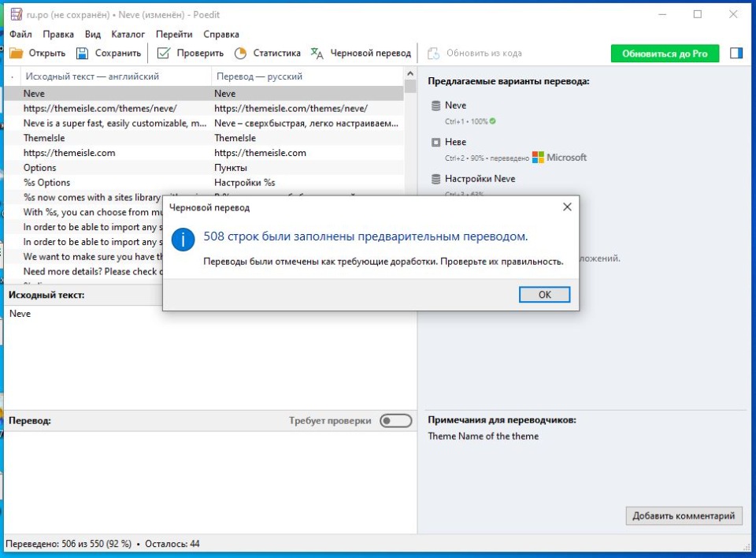Sort by 'Перевод — русский' column header
The width and height of the screenshot is (756, 558).
(258, 76)
